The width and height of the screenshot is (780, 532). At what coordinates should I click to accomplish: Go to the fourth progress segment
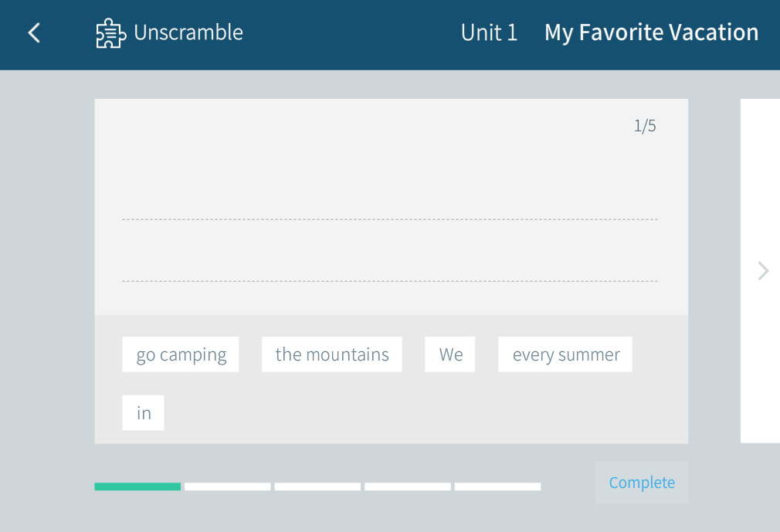(x=408, y=486)
